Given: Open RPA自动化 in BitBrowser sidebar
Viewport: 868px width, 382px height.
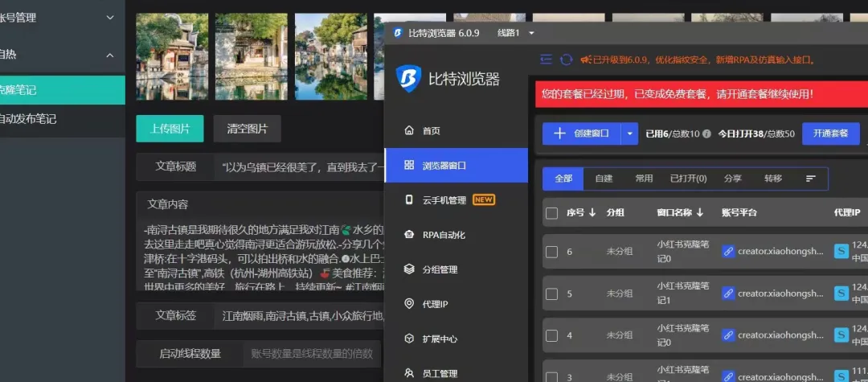Looking at the screenshot, I should point(457,235).
